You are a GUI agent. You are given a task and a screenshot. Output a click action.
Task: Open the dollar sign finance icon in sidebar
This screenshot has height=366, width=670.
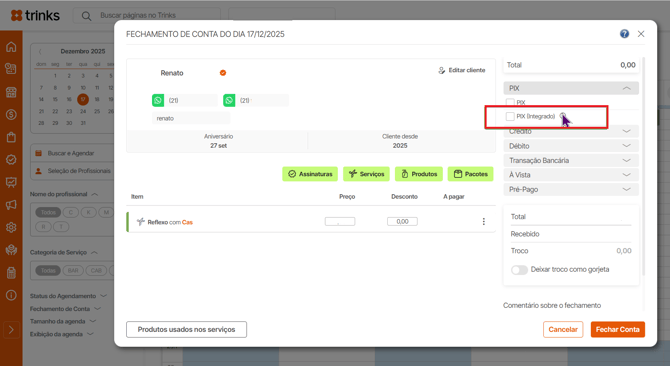click(11, 114)
